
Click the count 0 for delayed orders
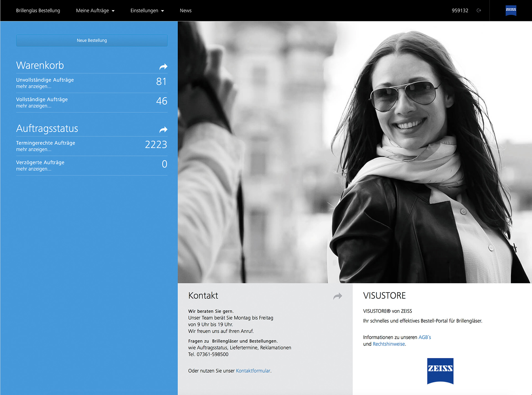click(x=165, y=164)
